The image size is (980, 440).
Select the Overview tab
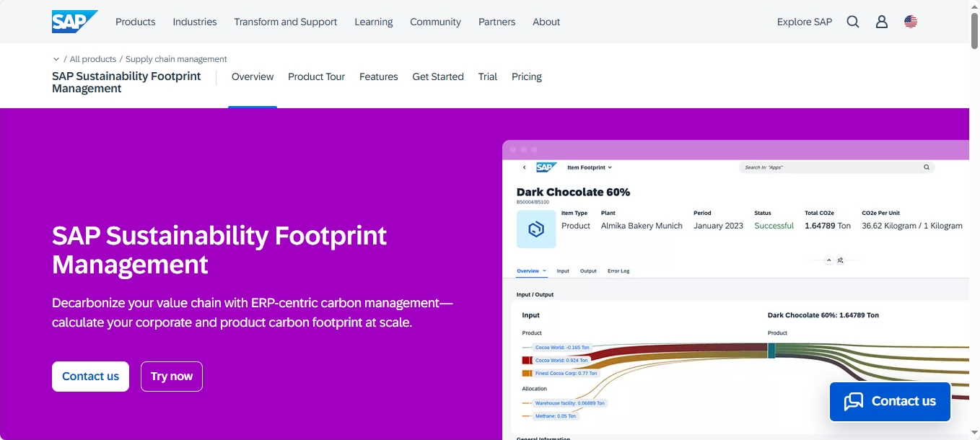point(253,76)
